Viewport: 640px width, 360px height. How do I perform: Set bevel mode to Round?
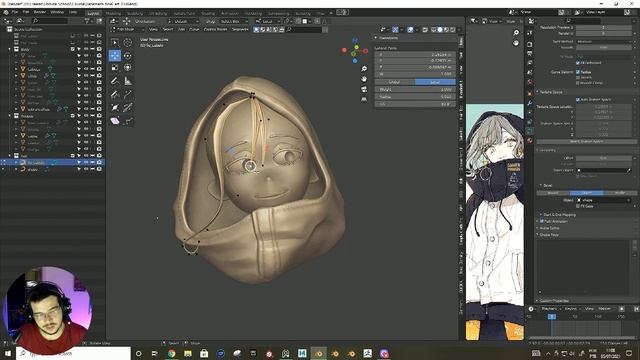(553, 193)
